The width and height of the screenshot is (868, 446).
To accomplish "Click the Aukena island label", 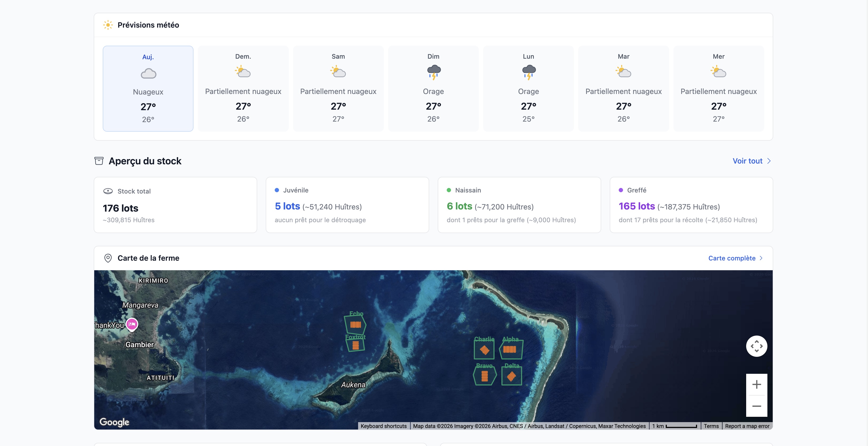I will tap(353, 385).
